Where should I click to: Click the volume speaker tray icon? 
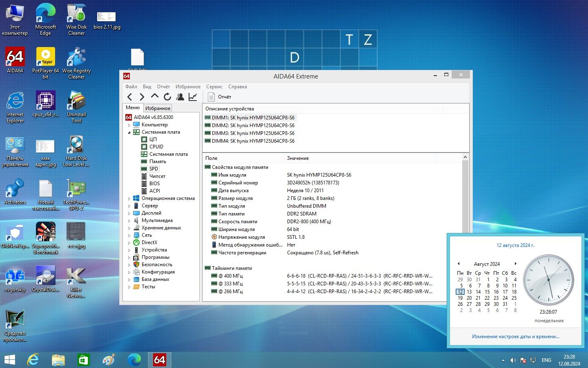pyautogui.click(x=513, y=360)
